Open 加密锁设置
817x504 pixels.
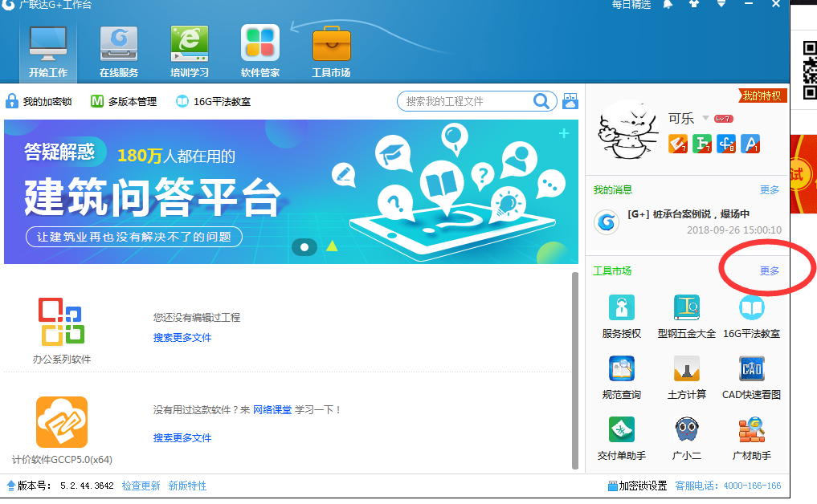(638, 486)
